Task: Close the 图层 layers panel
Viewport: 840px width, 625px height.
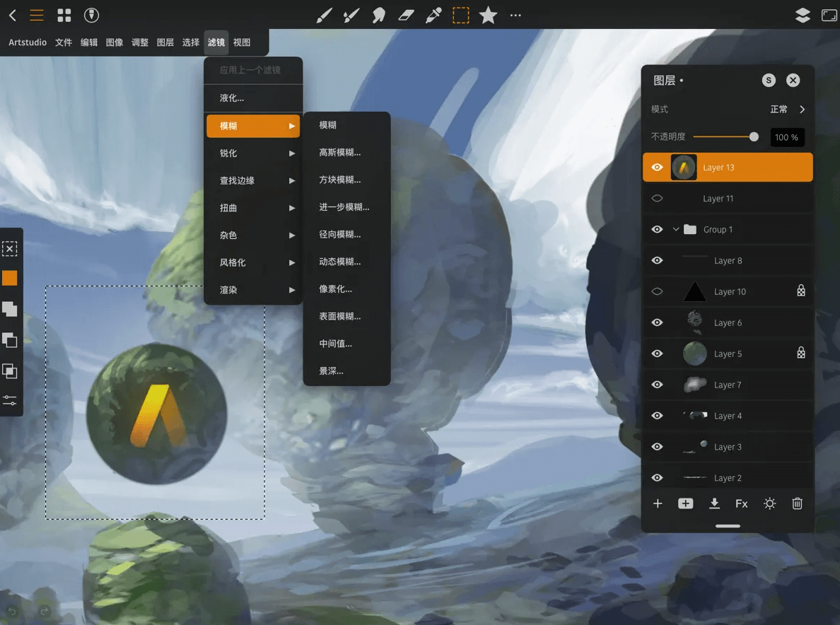Action: point(793,81)
